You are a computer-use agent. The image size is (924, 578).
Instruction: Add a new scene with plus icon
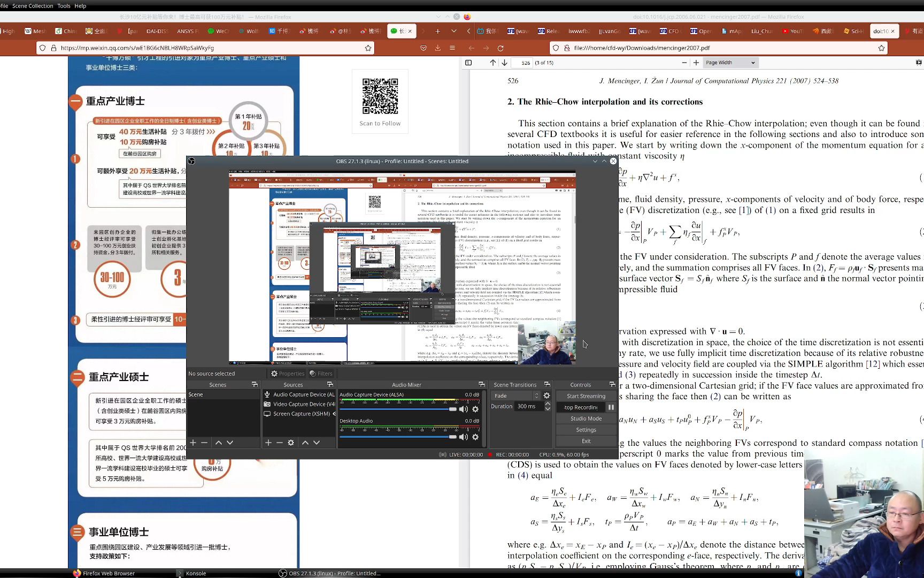pos(193,443)
